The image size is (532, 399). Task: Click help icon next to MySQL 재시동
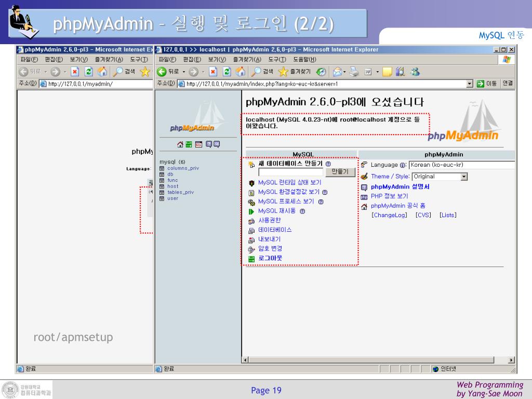(302, 211)
